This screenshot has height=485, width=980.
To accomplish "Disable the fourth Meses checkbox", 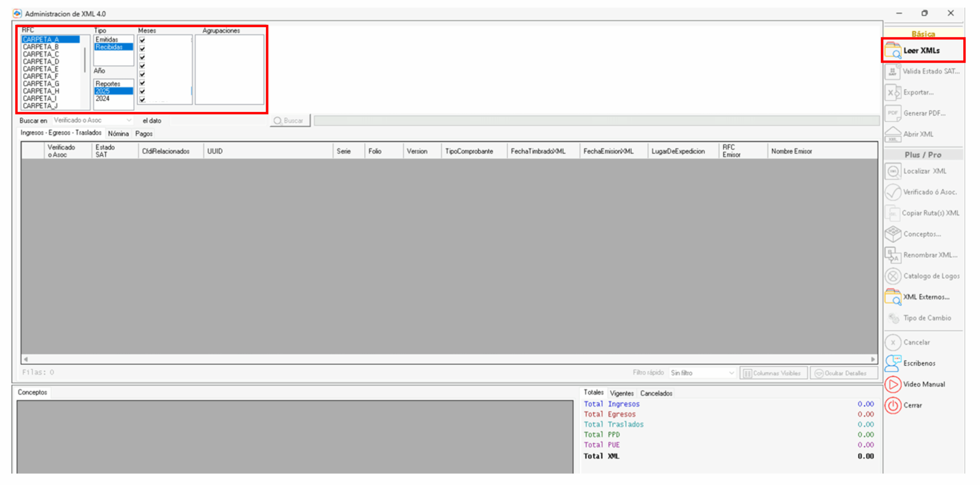I will tap(142, 66).
